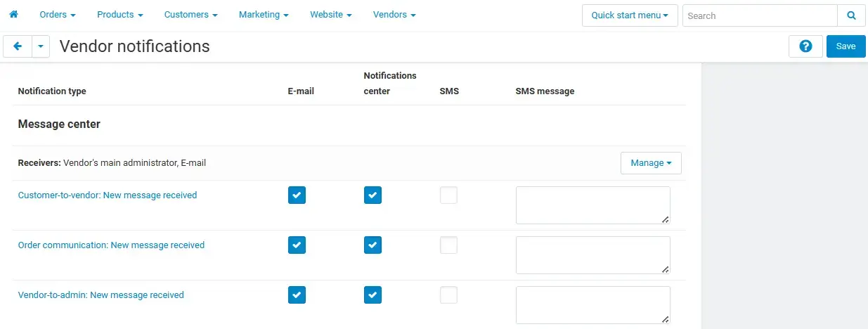Screen dimensions: 868x329
Task: Open the Quick start menu dropdown
Action: [x=629, y=15]
